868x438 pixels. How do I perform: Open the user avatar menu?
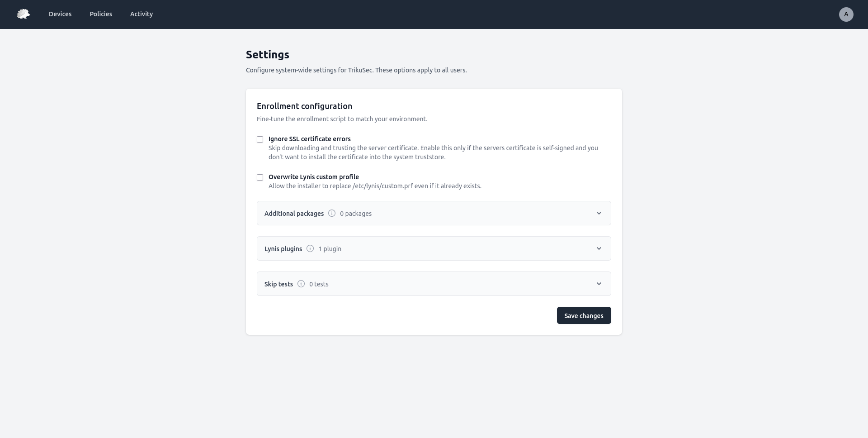(846, 14)
